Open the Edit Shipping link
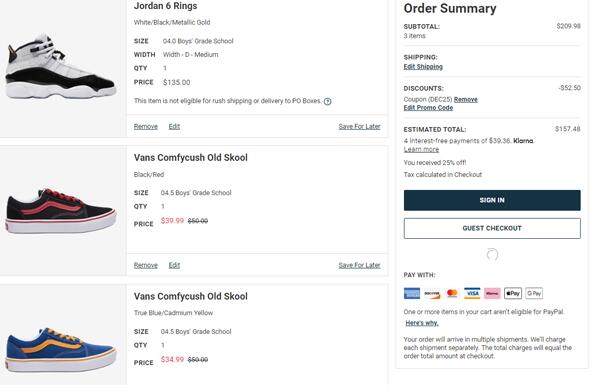 423,66
